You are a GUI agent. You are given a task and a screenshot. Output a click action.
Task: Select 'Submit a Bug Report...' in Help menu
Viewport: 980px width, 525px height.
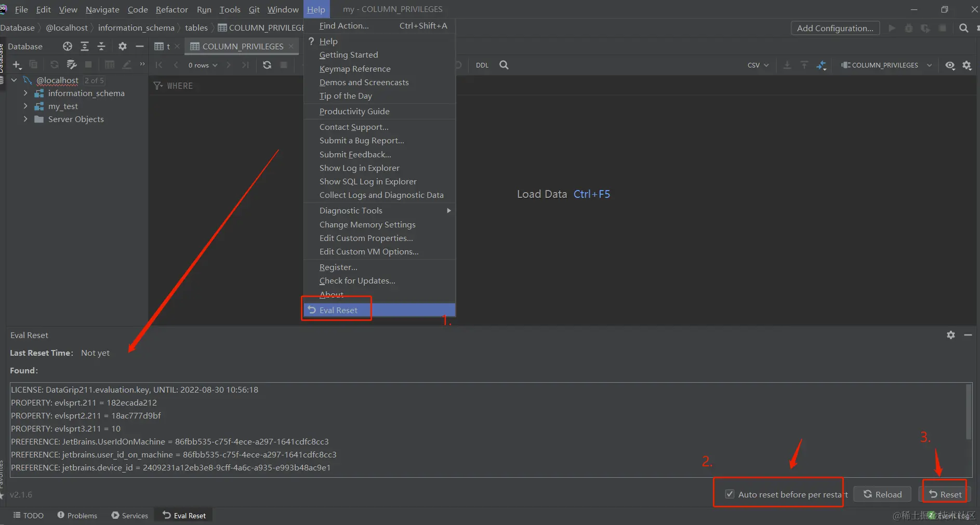coord(379,140)
